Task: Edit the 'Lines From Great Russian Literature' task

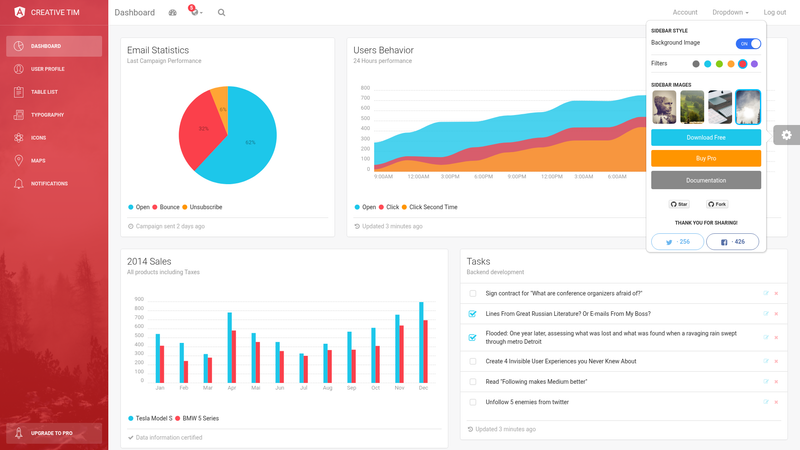Action: coord(766,314)
